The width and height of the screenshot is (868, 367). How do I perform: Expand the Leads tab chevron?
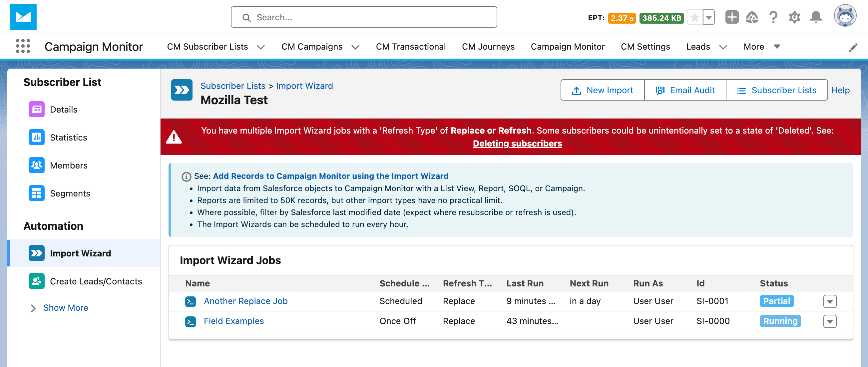pos(723,47)
